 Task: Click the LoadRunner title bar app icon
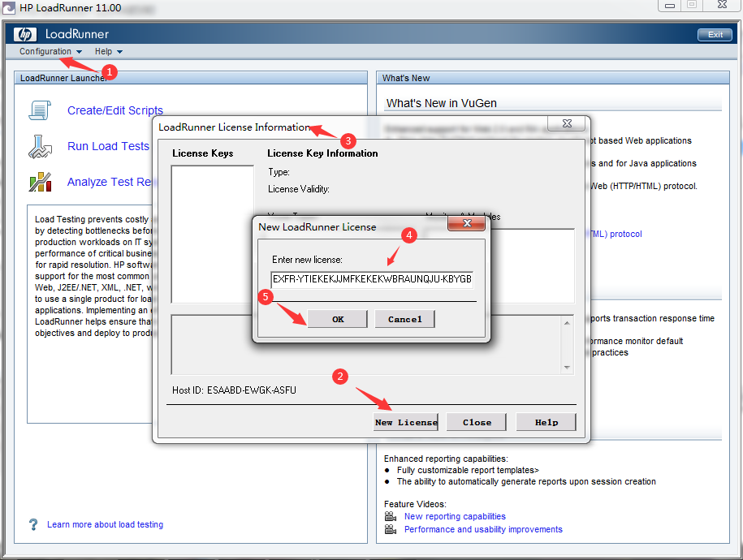[9, 7]
